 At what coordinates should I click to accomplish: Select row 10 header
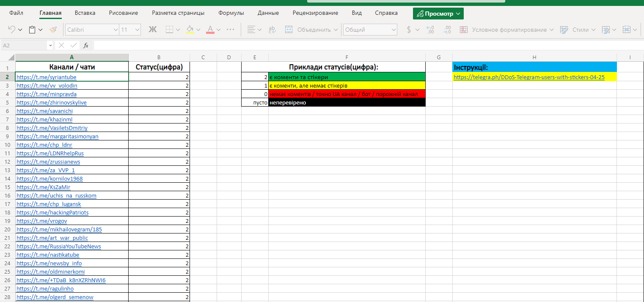8,145
